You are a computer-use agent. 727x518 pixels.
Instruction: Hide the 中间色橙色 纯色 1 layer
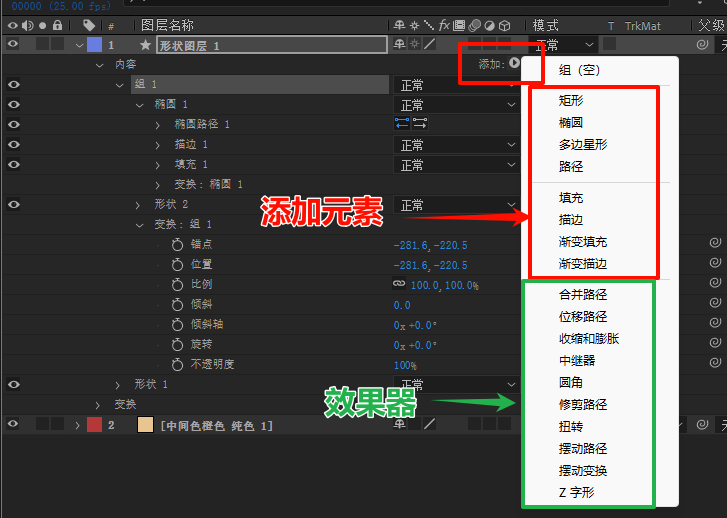[13, 424]
